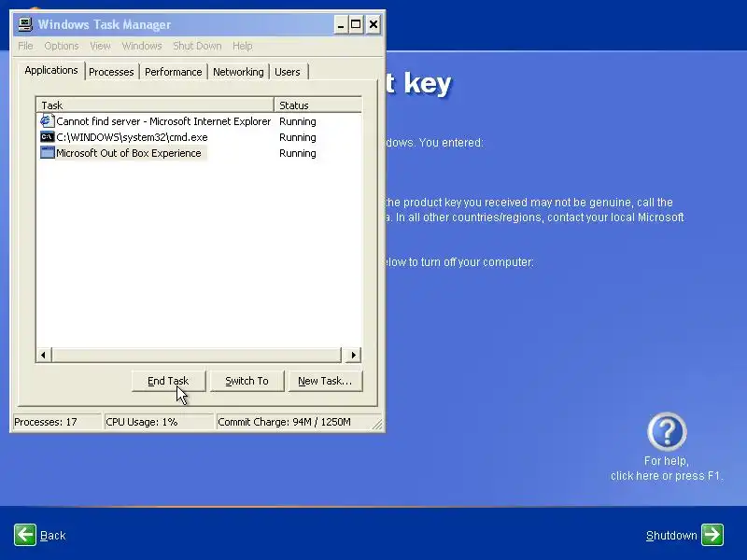Click Running status of the Internet Explorer row

pyautogui.click(x=298, y=121)
